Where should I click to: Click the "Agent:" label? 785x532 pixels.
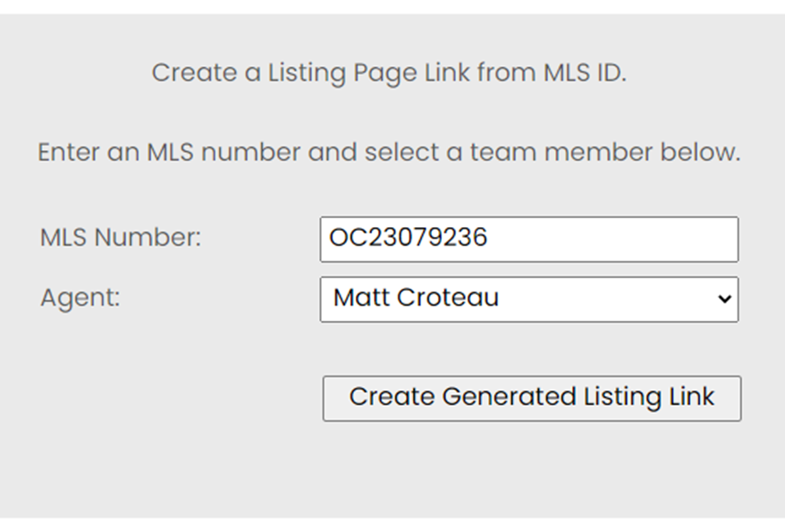pos(80,298)
